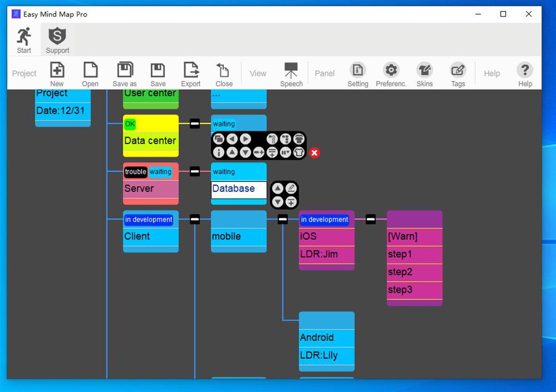Click the info icon in the floating node toolbar
The height and width of the screenshot is (392, 556).
coord(219,152)
